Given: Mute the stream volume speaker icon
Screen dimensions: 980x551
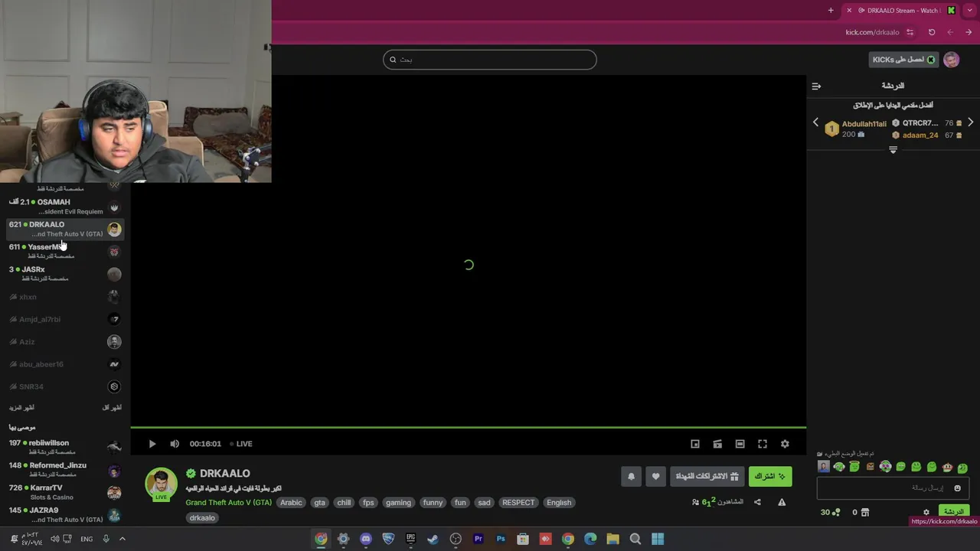Looking at the screenshot, I should click(x=175, y=444).
